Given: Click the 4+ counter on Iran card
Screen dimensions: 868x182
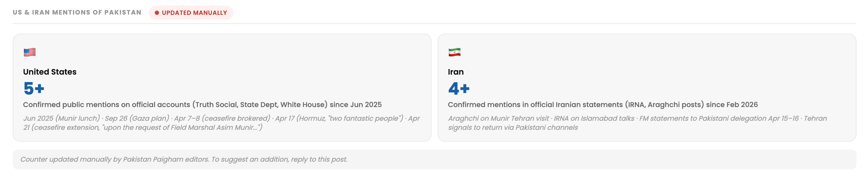Looking at the screenshot, I should pos(459,89).
